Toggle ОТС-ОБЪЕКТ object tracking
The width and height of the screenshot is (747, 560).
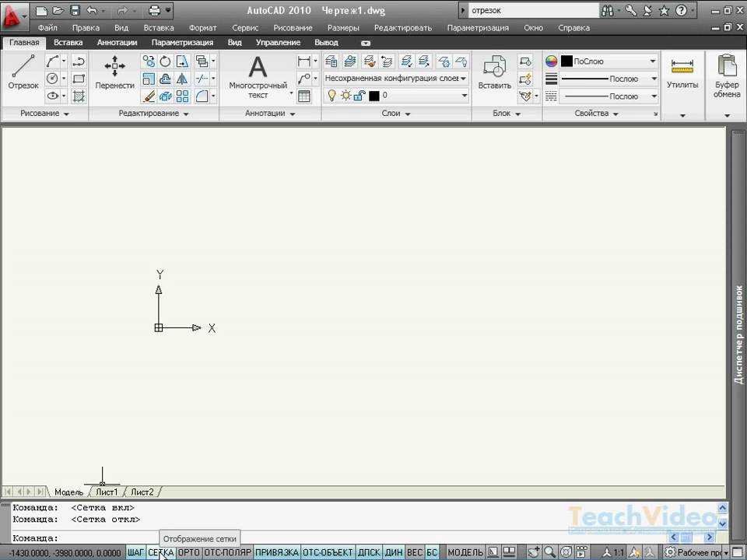pos(328,552)
